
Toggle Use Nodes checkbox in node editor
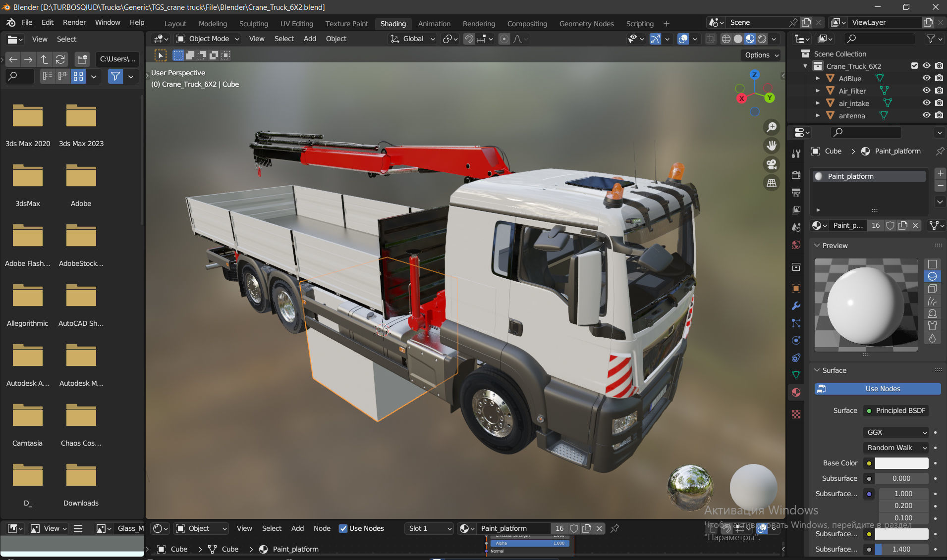[343, 528]
